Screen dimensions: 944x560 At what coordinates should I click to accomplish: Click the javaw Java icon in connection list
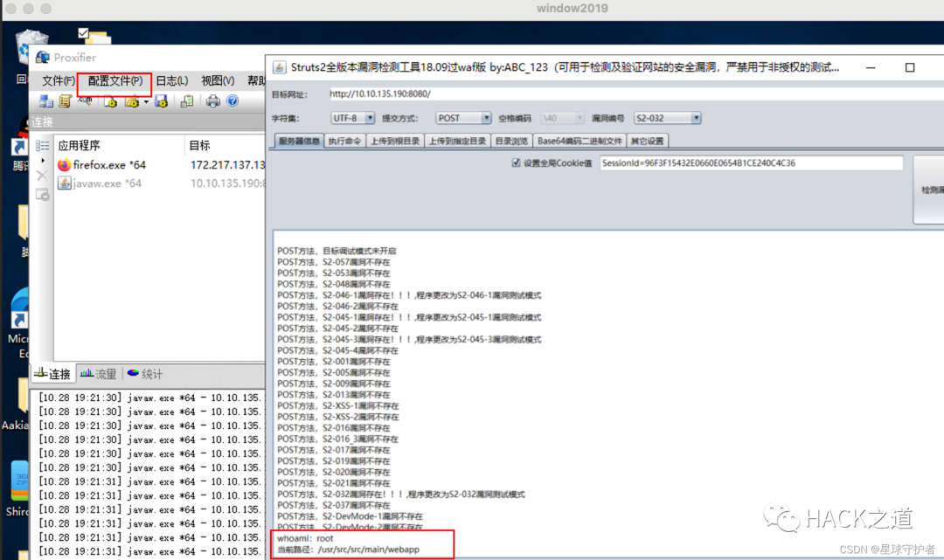click(x=64, y=183)
